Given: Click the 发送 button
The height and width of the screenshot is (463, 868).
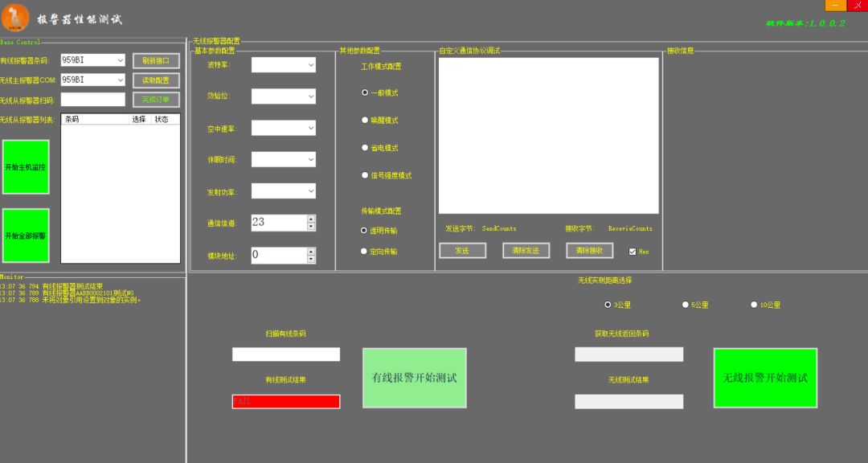Looking at the screenshot, I should [463, 251].
